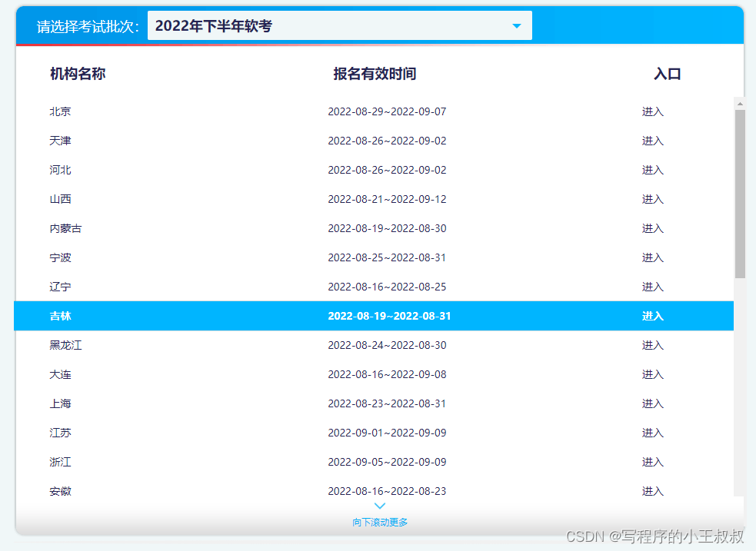Click 进入 link for 江苏
This screenshot has height=551, width=756.
652,433
